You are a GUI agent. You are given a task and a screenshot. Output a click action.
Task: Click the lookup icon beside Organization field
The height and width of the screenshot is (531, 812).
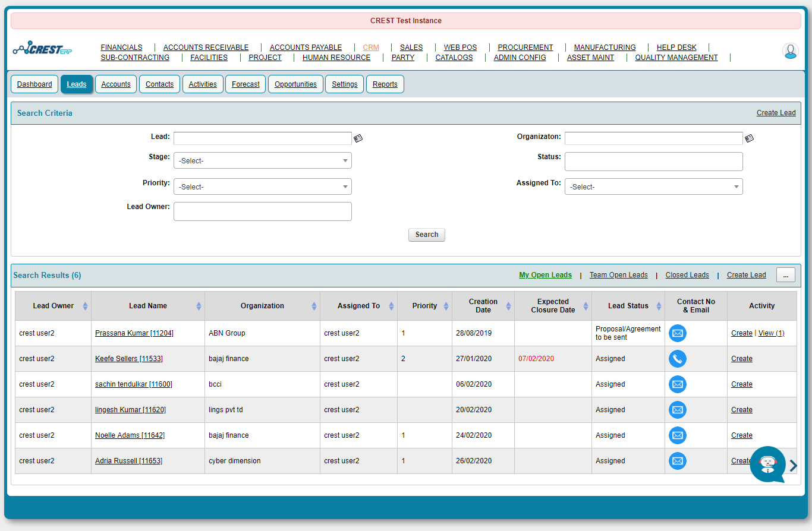[749, 138]
